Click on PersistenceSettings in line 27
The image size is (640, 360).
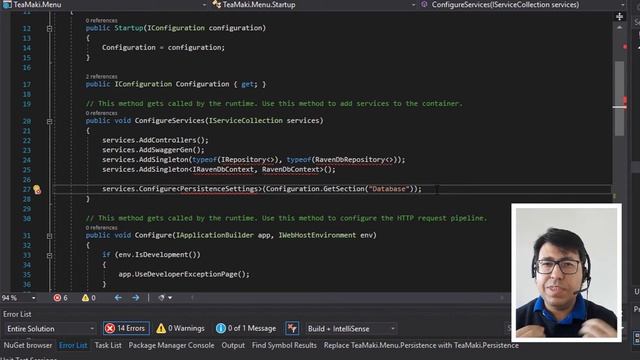click(x=219, y=189)
